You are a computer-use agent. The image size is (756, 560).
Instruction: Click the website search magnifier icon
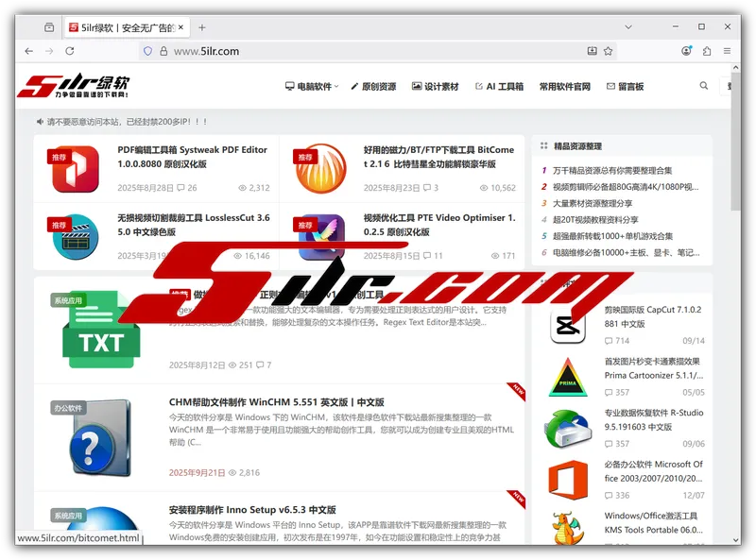(704, 86)
